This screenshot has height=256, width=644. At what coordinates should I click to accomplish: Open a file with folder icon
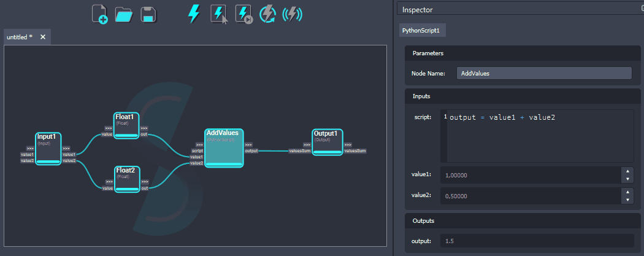coord(124,14)
